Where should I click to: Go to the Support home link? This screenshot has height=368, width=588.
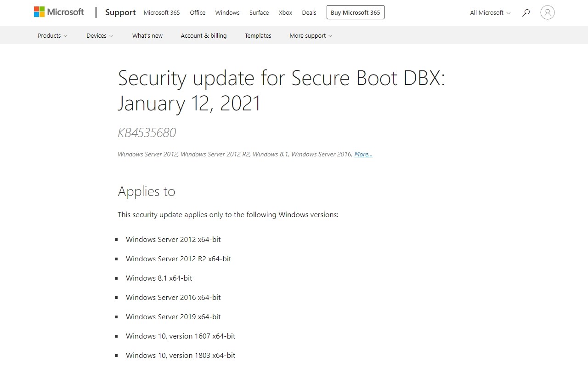120,12
